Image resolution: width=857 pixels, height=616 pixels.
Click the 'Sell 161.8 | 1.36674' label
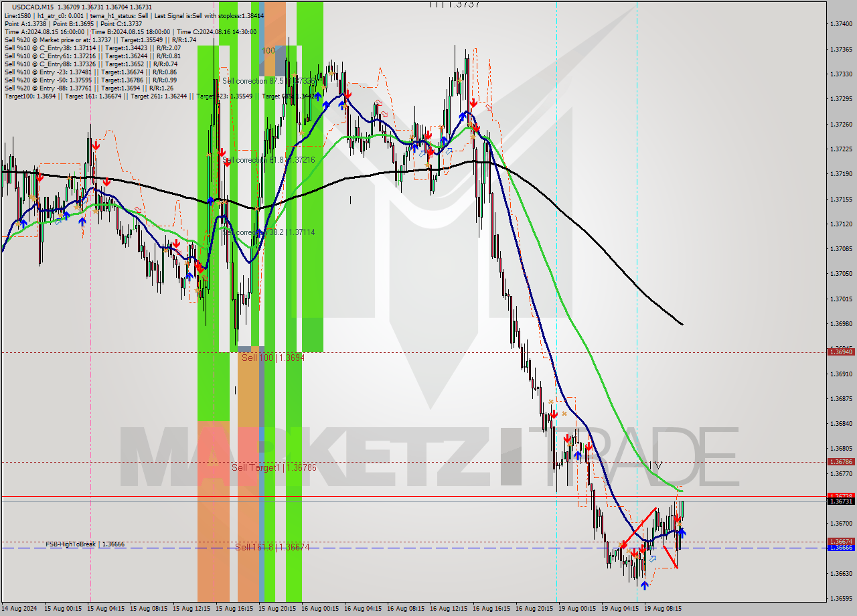pyautogui.click(x=272, y=547)
